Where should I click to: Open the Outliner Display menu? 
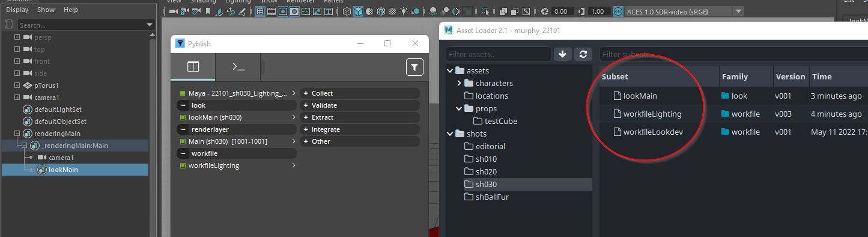pyautogui.click(x=17, y=10)
